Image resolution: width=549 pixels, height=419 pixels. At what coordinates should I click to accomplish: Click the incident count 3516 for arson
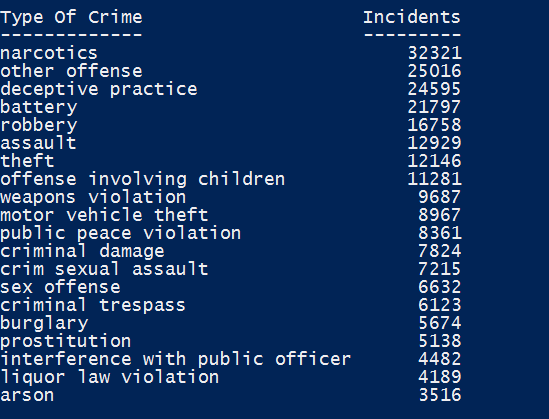(440, 395)
